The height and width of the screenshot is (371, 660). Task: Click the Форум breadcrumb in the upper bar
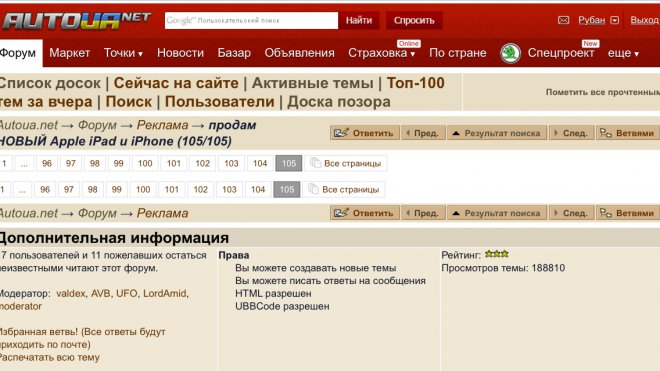97,125
